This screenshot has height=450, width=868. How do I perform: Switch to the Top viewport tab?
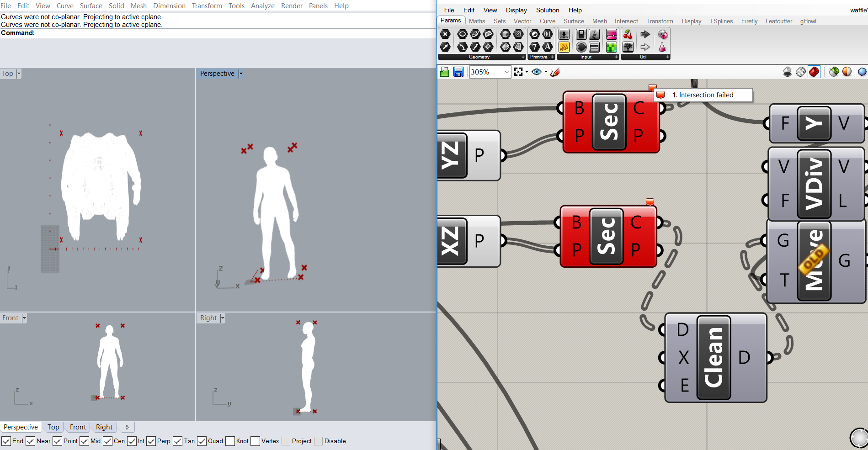pos(53,427)
